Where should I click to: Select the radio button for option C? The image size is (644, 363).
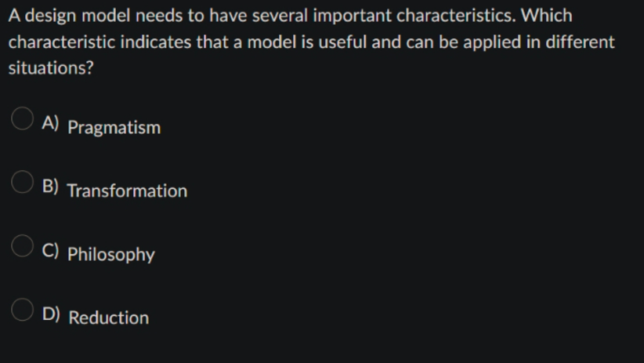[x=22, y=246]
